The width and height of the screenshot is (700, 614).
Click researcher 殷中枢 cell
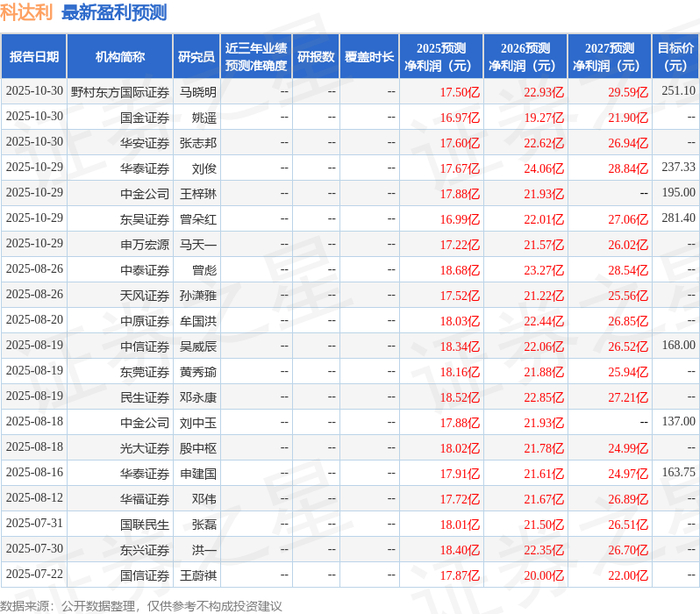(198, 449)
